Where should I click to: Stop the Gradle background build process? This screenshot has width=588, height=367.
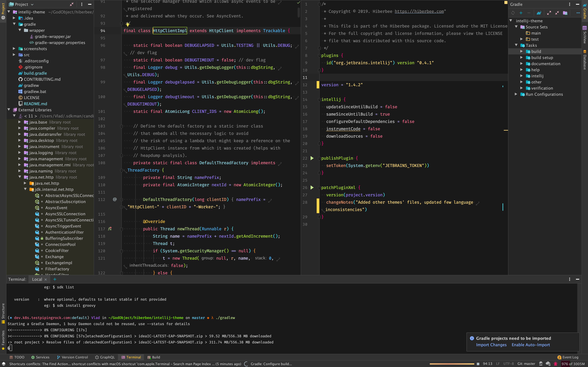tap(478, 364)
